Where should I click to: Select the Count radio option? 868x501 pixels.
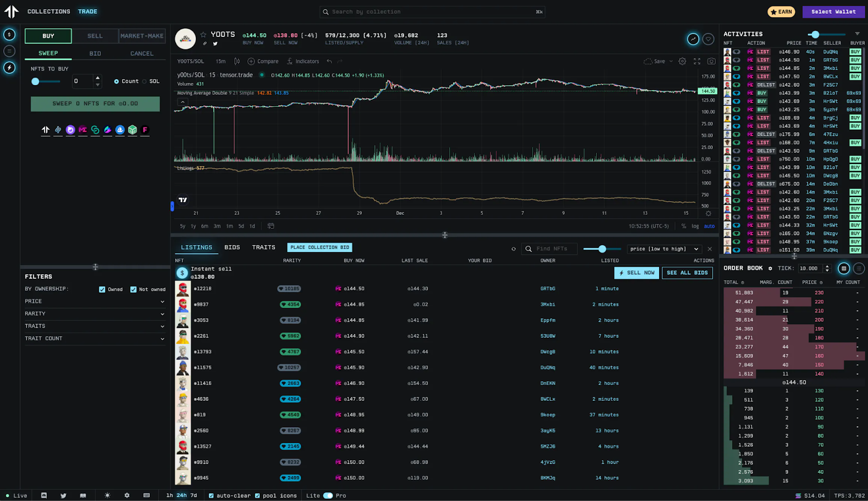(x=116, y=81)
